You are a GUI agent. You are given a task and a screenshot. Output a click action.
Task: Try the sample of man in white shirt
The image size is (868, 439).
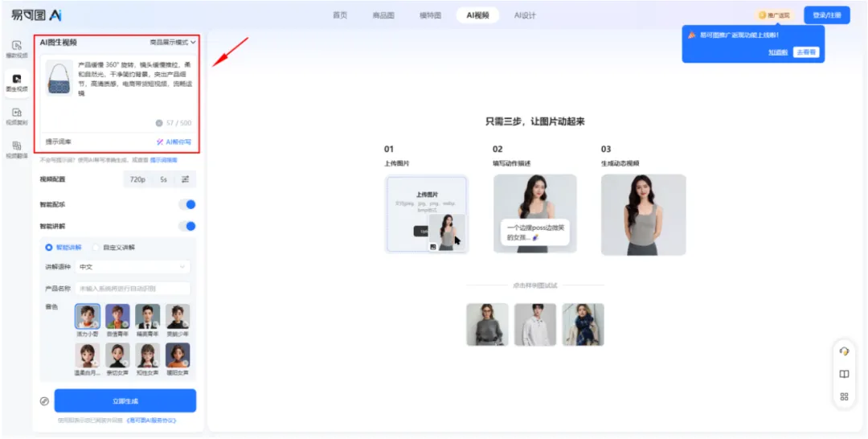(x=534, y=324)
